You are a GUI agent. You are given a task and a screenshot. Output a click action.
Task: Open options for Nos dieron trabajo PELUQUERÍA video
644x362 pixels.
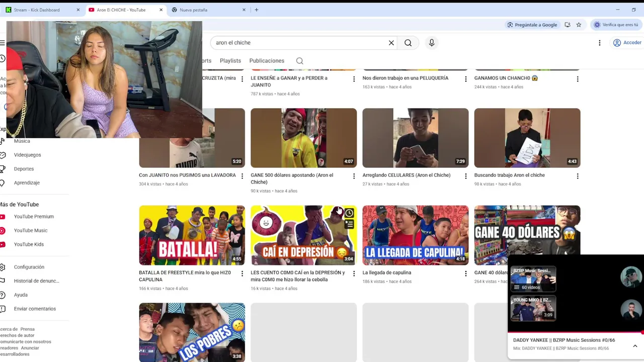point(465,79)
